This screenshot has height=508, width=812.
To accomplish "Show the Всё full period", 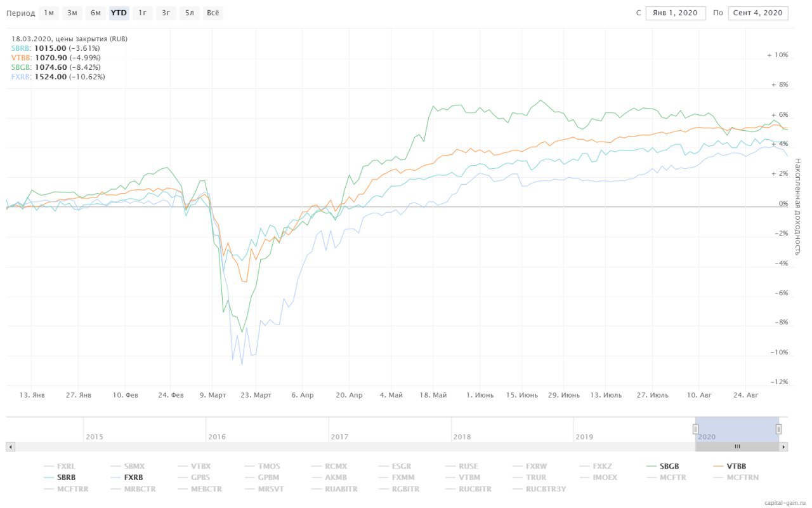I will pos(214,13).
